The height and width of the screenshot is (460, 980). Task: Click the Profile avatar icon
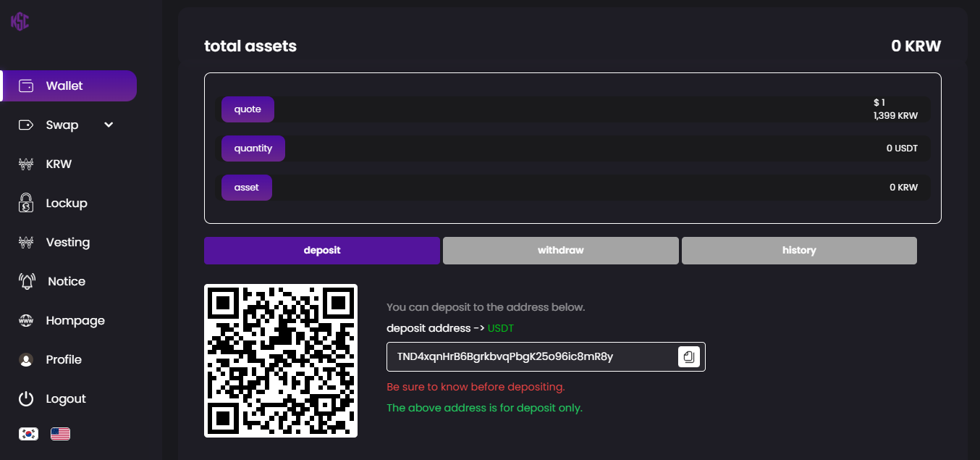click(26, 359)
